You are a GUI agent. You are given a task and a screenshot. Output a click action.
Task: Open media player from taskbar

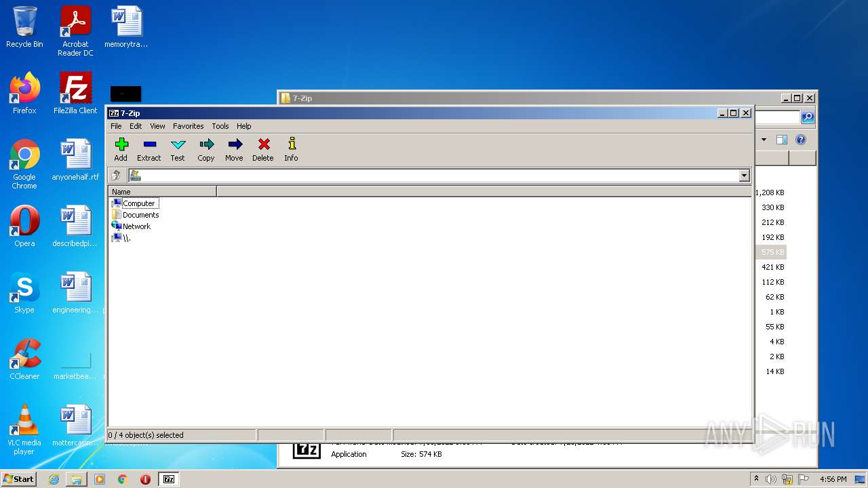point(100,479)
